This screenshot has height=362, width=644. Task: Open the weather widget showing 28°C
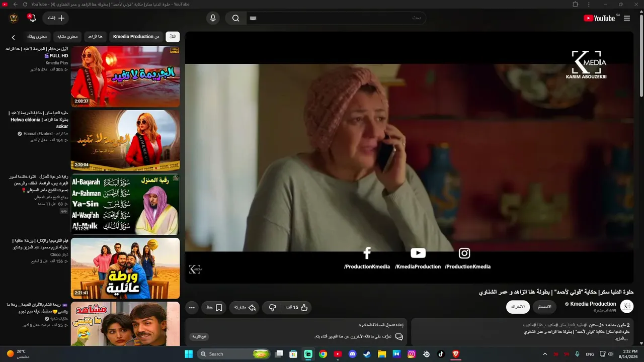tap(18, 354)
